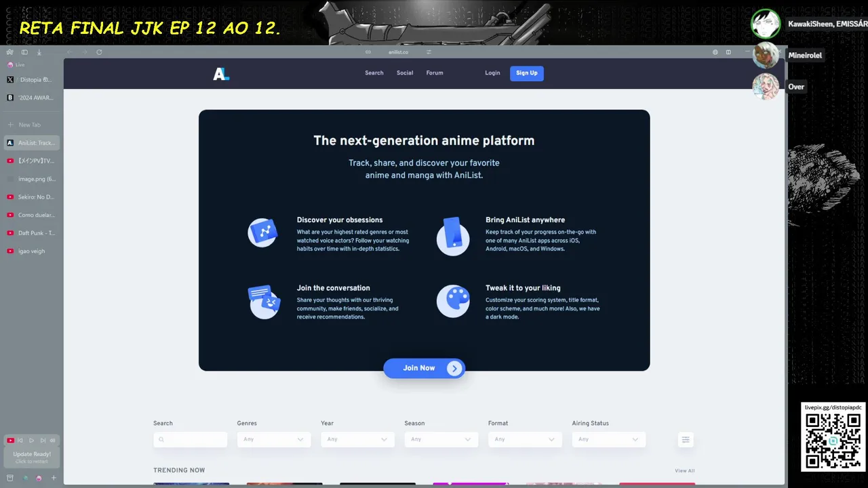This screenshot has height=488, width=868.
Task: Go forward with the browser forward arrow
Action: (x=84, y=52)
